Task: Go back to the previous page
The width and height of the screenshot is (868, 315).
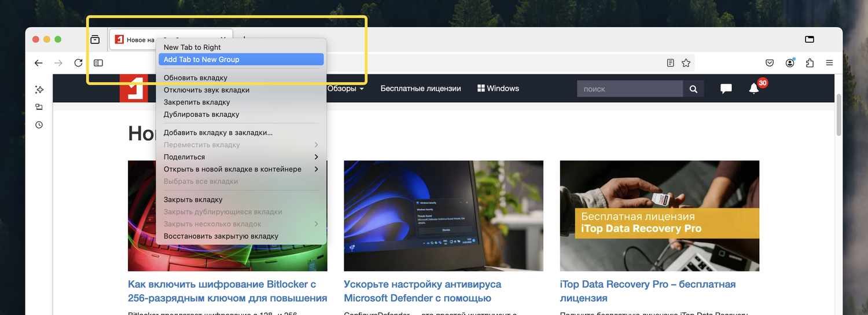Action: point(39,63)
